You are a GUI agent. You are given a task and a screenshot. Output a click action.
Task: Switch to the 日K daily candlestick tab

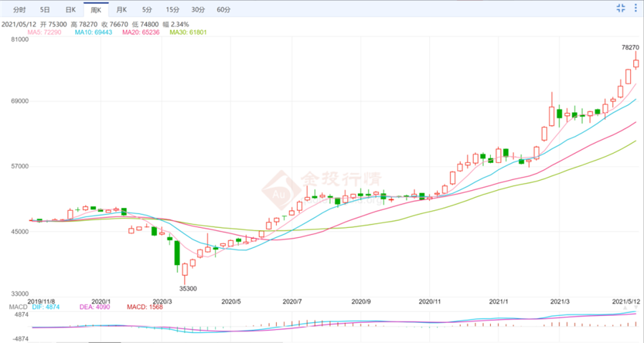69,10
